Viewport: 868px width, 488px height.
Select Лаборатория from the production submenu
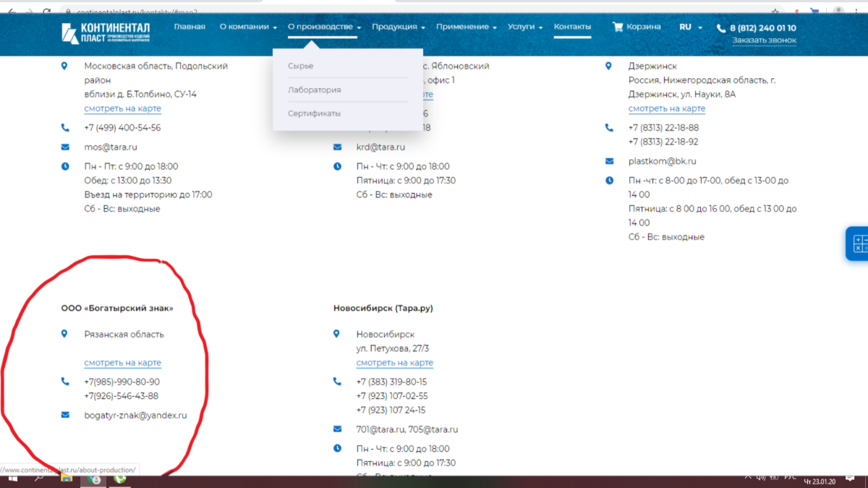click(314, 90)
